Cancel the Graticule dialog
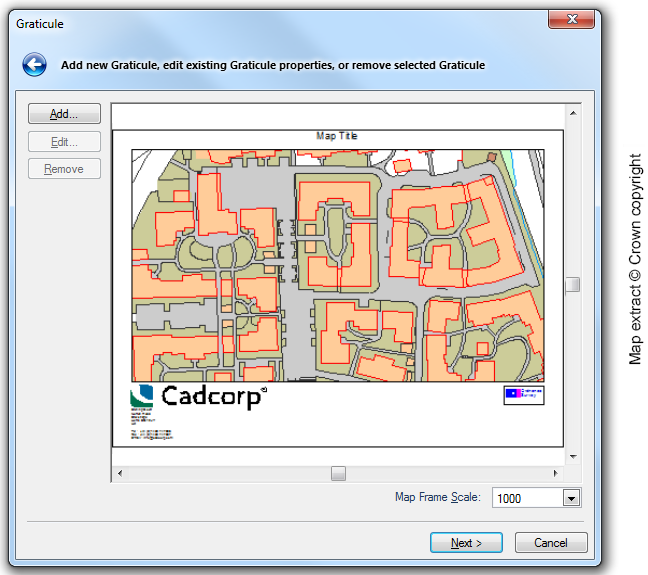Viewport: 648px width, 575px height. pyautogui.click(x=550, y=543)
